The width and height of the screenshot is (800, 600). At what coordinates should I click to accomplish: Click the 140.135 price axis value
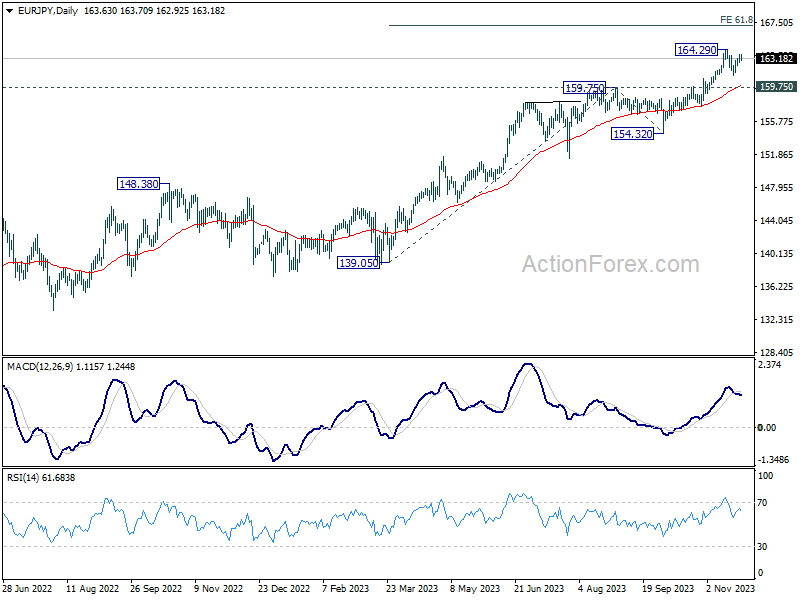tap(777, 254)
